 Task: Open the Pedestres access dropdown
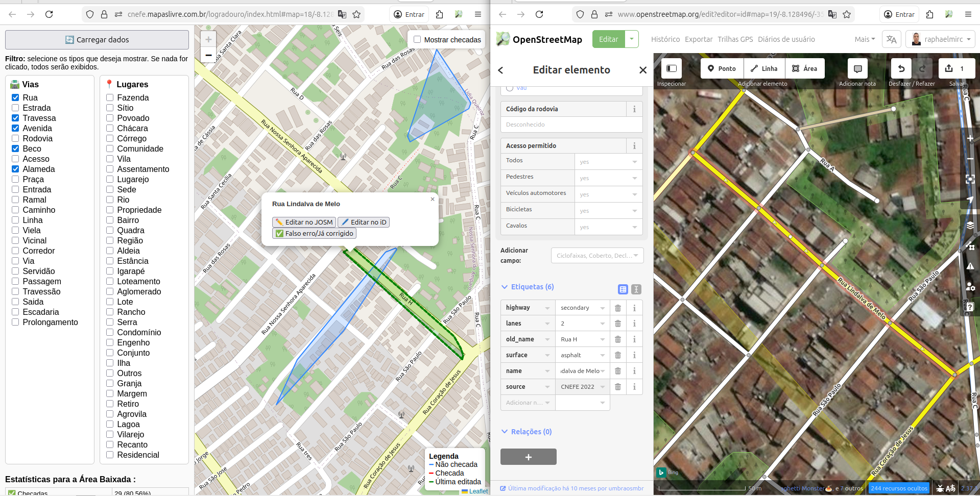pyautogui.click(x=608, y=178)
